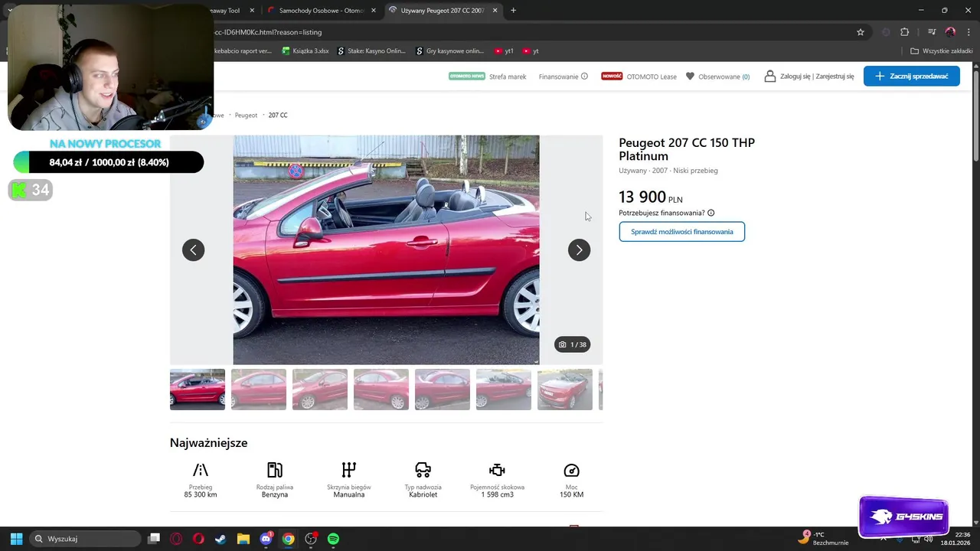Open Windows Start menu
980x551 pixels.
[x=16, y=539]
